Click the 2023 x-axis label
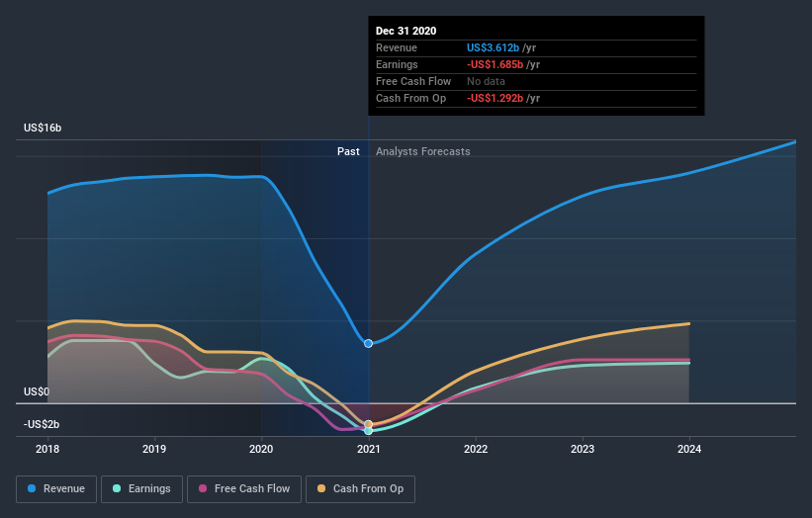The height and width of the screenshot is (518, 812). click(583, 449)
